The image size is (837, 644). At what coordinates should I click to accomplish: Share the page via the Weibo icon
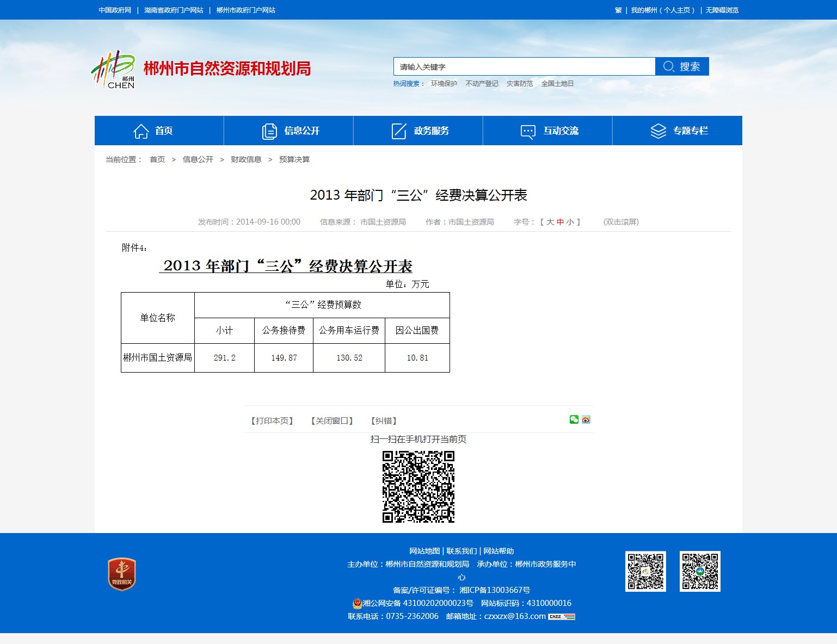coord(586,419)
